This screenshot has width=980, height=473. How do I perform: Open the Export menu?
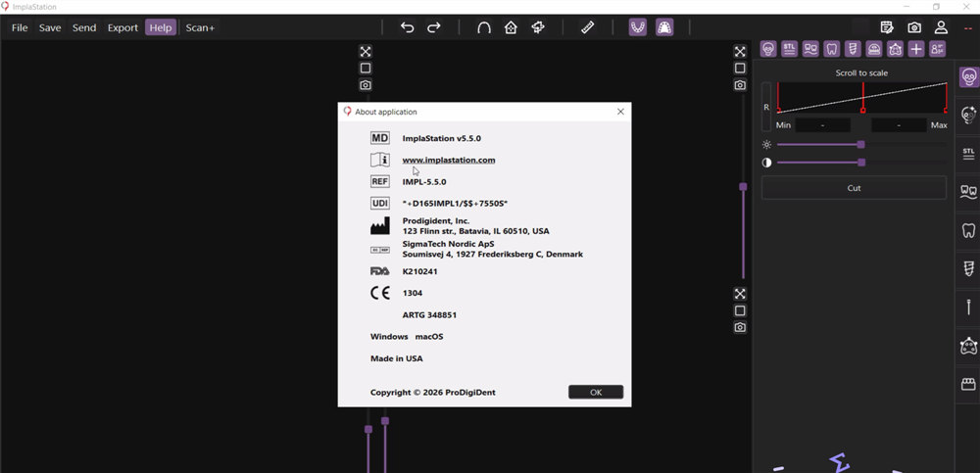point(122,27)
